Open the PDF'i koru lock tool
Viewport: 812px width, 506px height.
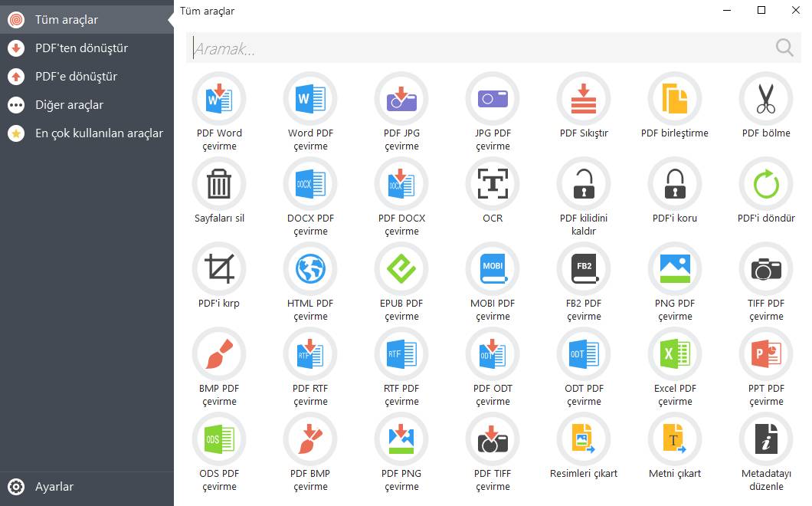tap(675, 184)
